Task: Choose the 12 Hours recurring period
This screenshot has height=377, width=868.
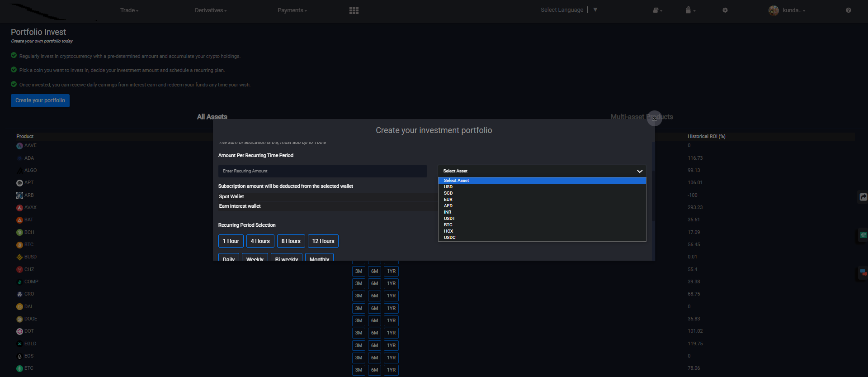Action: (323, 241)
